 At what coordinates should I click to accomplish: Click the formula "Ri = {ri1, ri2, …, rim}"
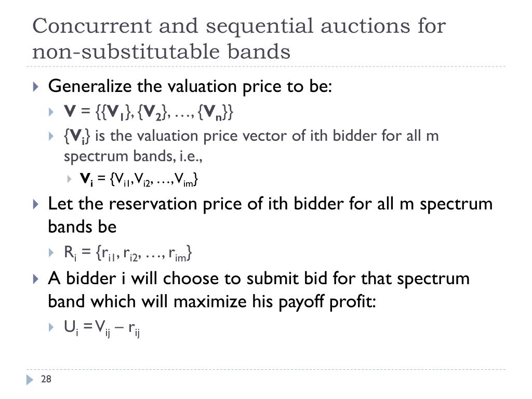tap(128, 253)
